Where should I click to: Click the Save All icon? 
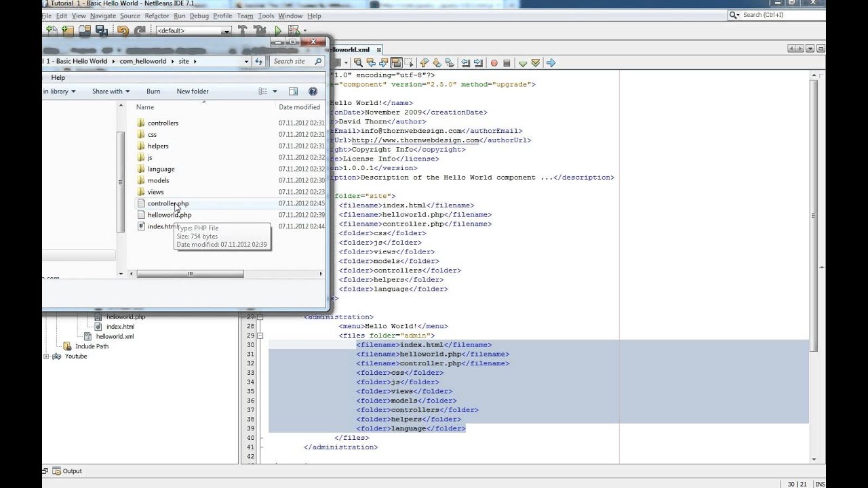pyautogui.click(x=101, y=30)
